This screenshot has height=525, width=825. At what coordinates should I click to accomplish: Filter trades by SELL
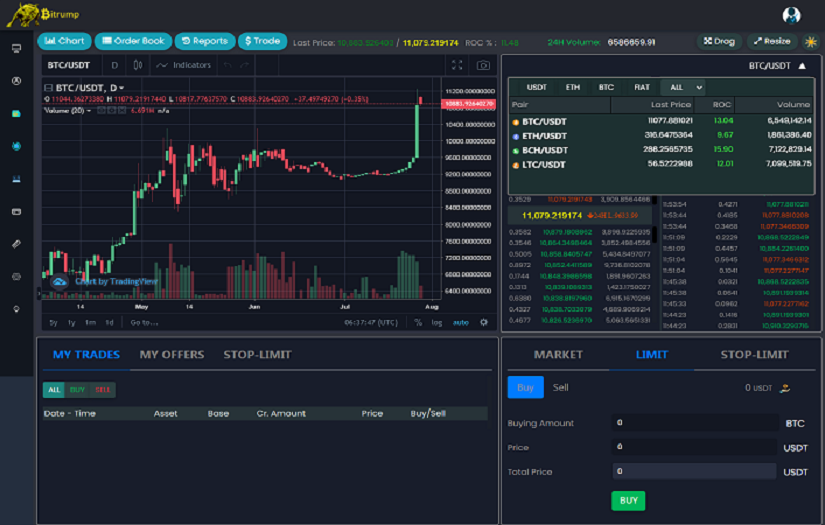pos(102,389)
